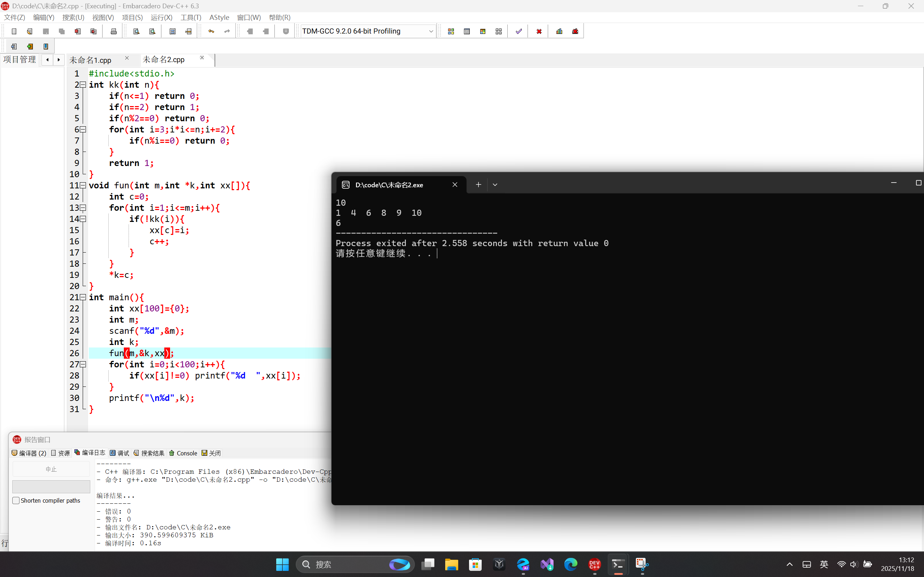Click the New file toolbar icon
This screenshot has width=924, height=577.
point(14,31)
